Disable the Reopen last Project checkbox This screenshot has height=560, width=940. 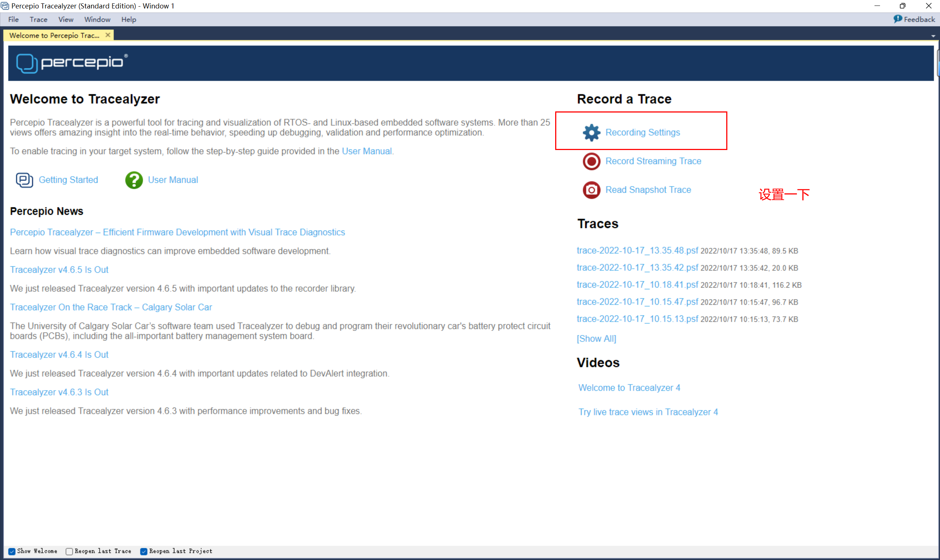[x=143, y=551]
